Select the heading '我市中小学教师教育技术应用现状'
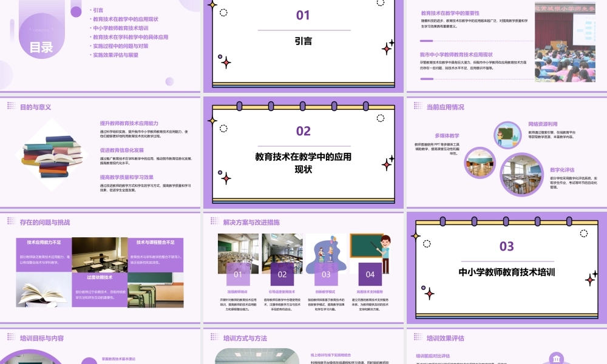607x364 pixels. pyautogui.click(x=456, y=55)
